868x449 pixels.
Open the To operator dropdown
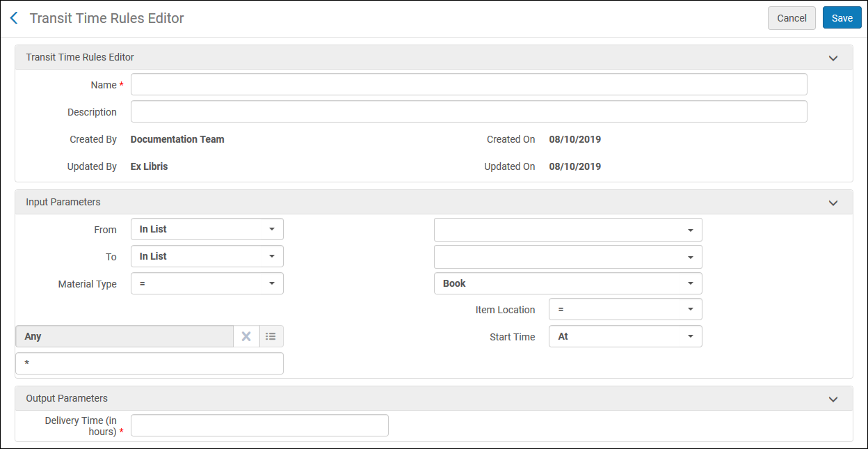click(207, 256)
